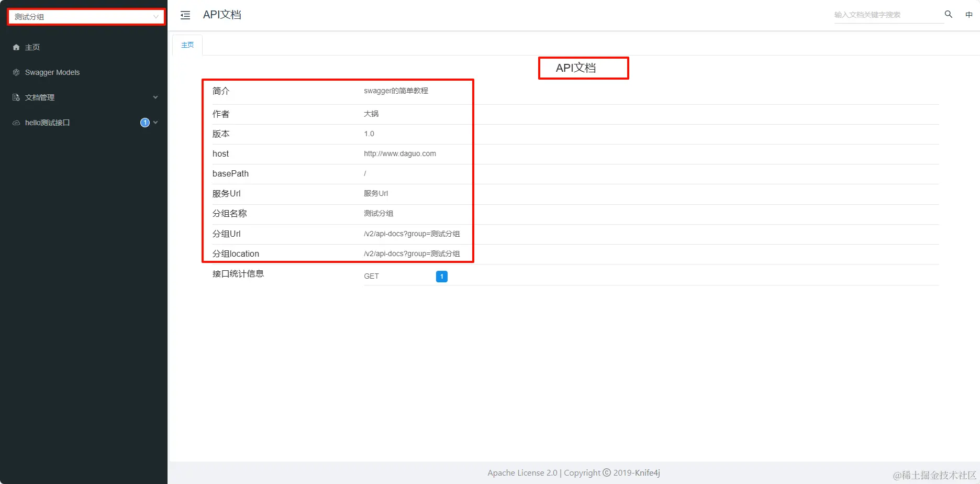Click the badge 1 on hello测试接口
The width and height of the screenshot is (980, 484).
[145, 123]
